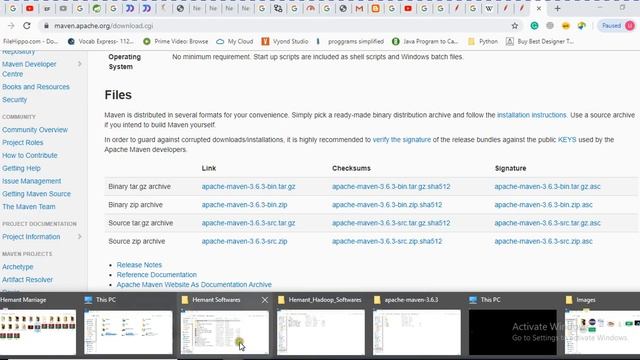Open Maven Developer Centre sidebar link
This screenshot has height=360, width=640.
click(29, 69)
